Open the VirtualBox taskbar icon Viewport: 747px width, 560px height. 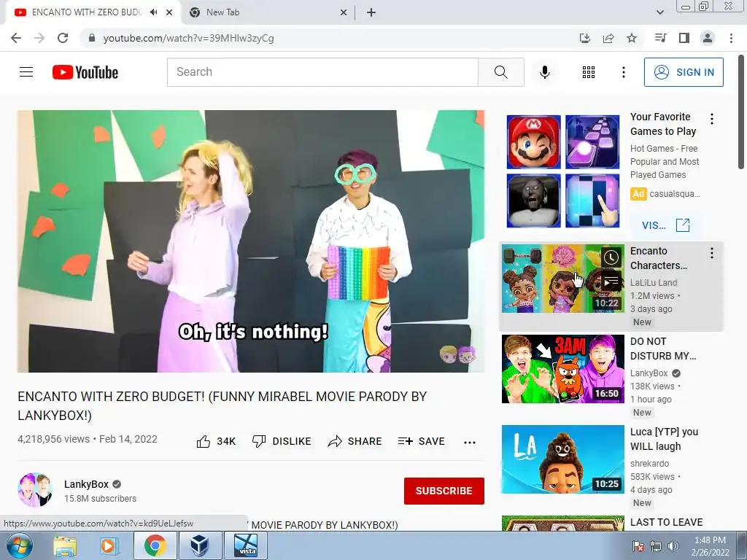199,545
